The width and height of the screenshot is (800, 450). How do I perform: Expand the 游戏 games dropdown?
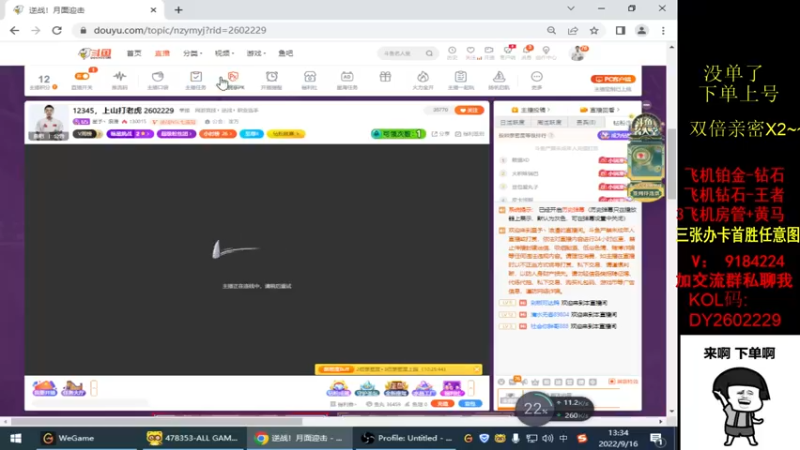pos(256,53)
